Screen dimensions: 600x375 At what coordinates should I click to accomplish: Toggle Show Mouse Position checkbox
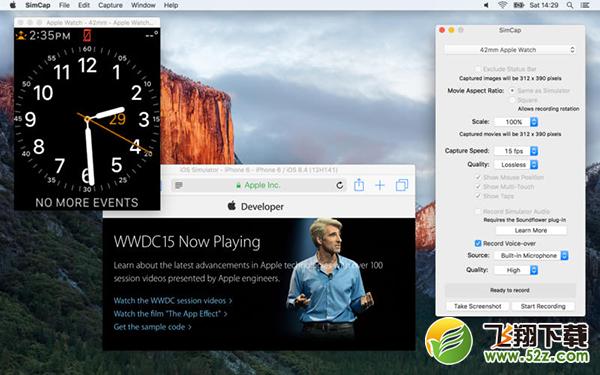[x=478, y=177]
